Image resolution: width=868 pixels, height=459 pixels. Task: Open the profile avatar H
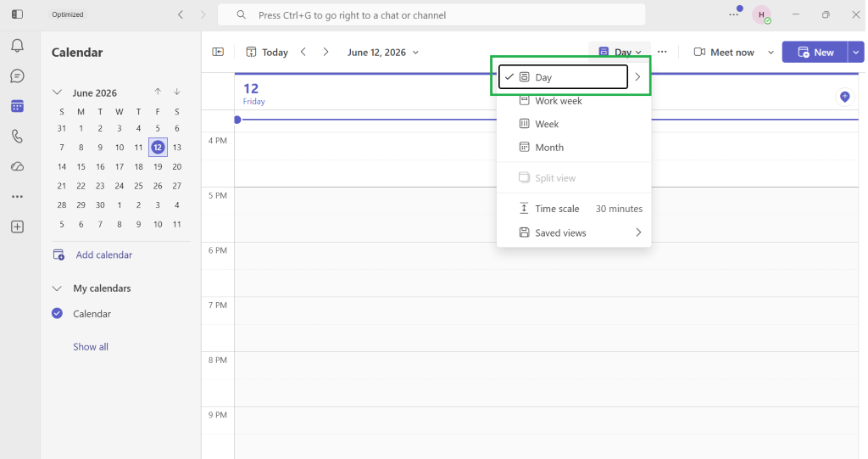(762, 15)
